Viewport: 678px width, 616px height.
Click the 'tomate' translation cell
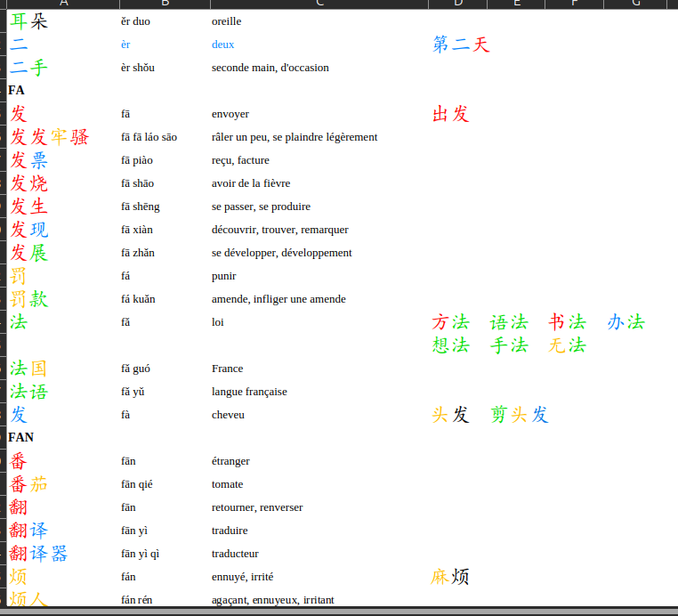[227, 484]
